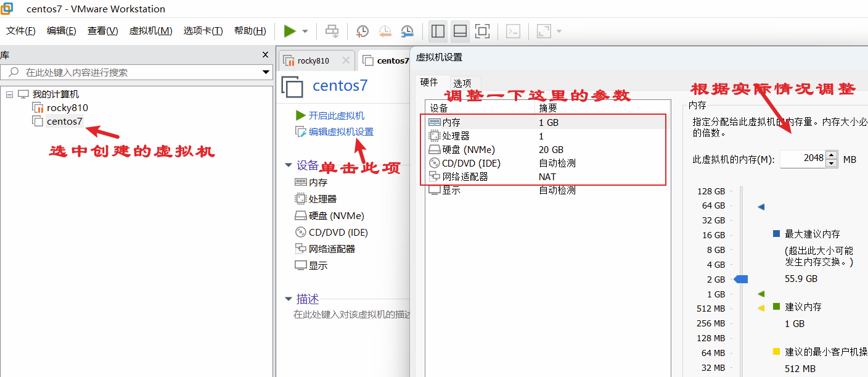Select centos7 in the library tree
Screen dimensions: 868x377
tap(65, 121)
